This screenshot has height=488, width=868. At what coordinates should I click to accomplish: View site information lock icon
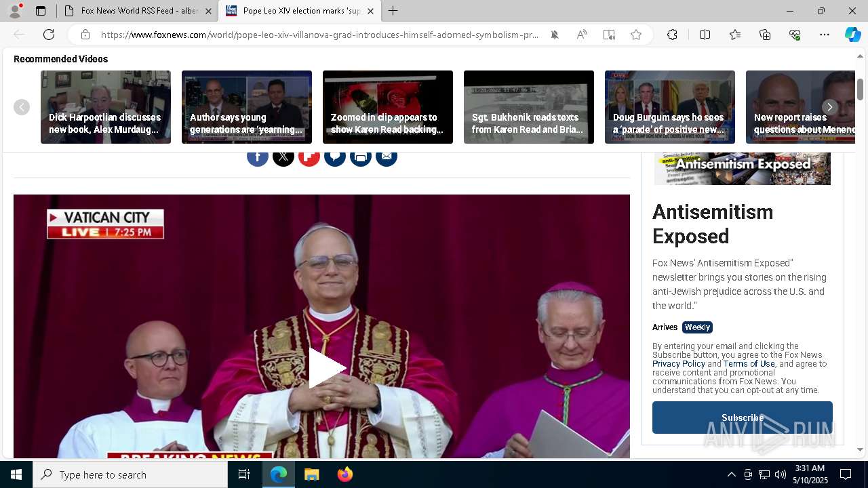(85, 35)
